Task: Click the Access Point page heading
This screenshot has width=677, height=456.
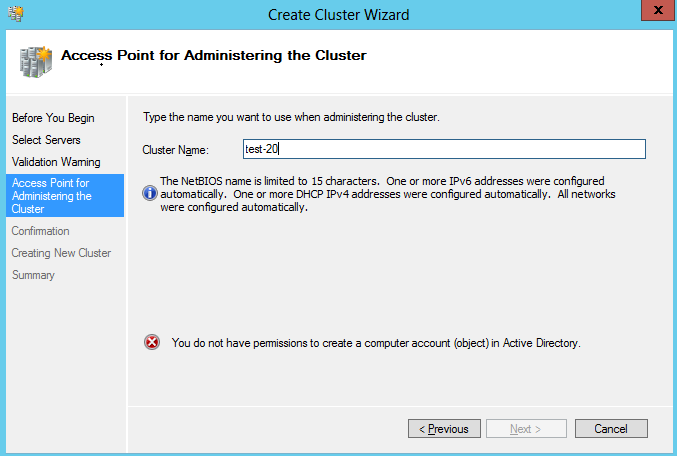Action: tap(214, 55)
